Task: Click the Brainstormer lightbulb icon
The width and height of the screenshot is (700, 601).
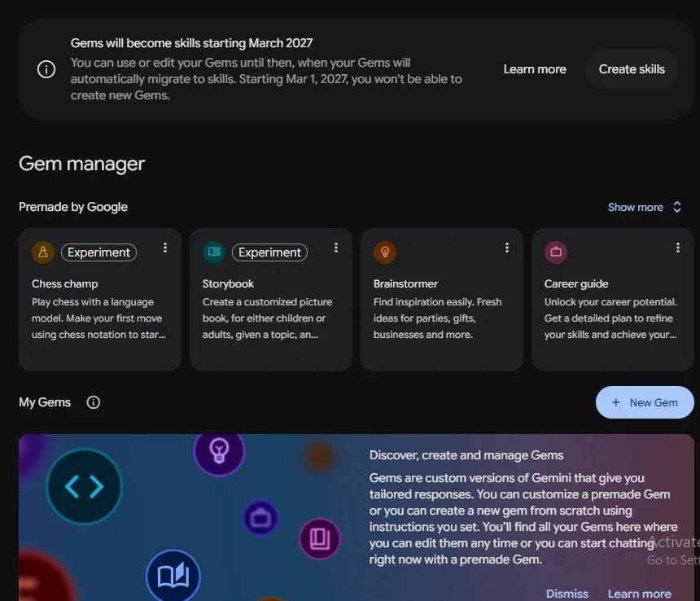Action: [x=385, y=252]
